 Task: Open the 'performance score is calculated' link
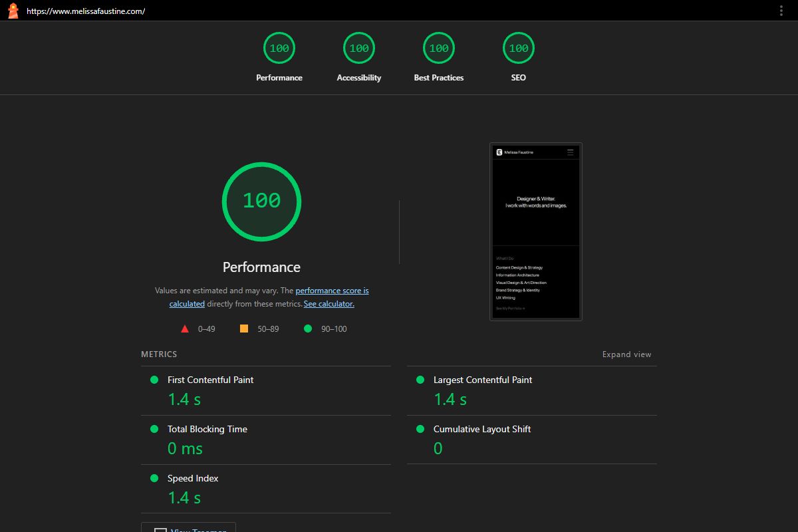[x=332, y=291]
